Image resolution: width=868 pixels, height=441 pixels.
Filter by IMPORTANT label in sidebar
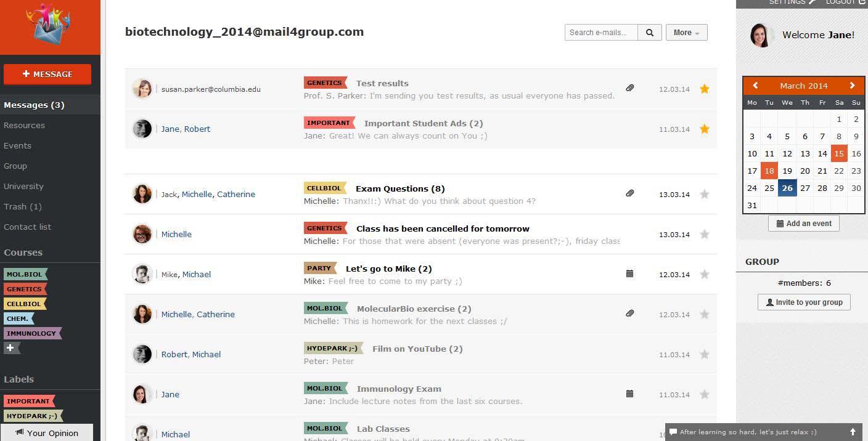pyautogui.click(x=29, y=401)
